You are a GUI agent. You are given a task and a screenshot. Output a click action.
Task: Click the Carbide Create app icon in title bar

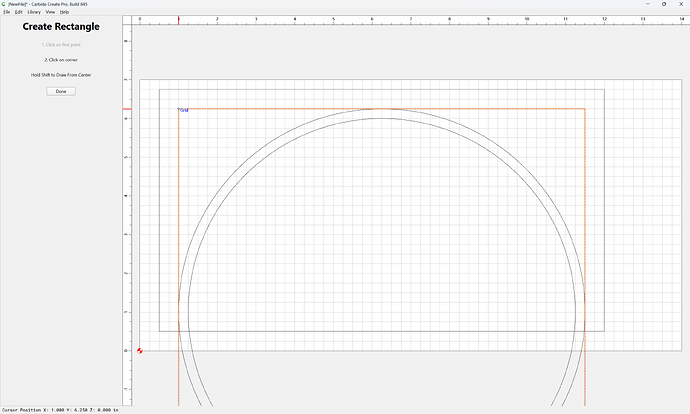[4, 4]
